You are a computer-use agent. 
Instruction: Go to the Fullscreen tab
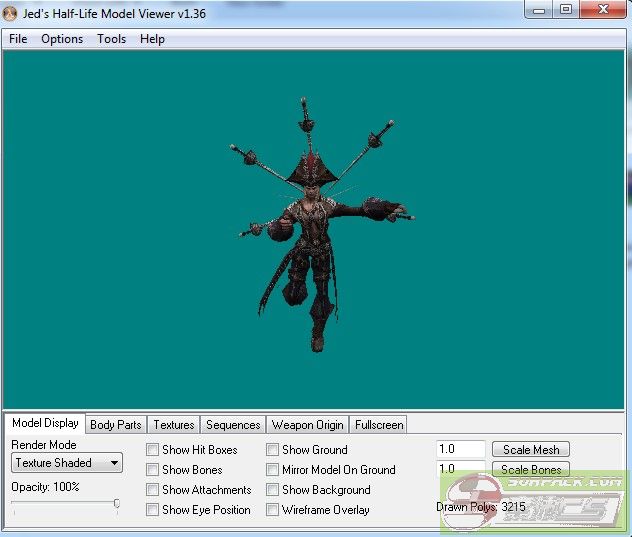379,425
